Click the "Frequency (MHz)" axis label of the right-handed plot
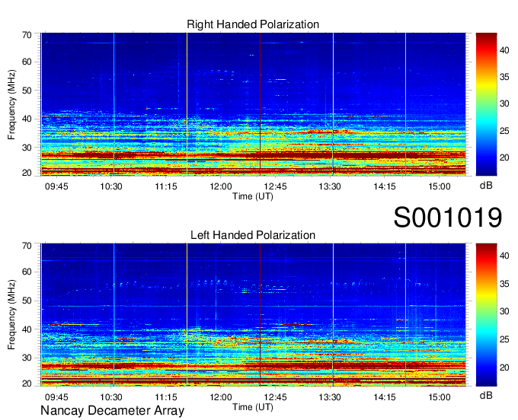 (x=11, y=104)
